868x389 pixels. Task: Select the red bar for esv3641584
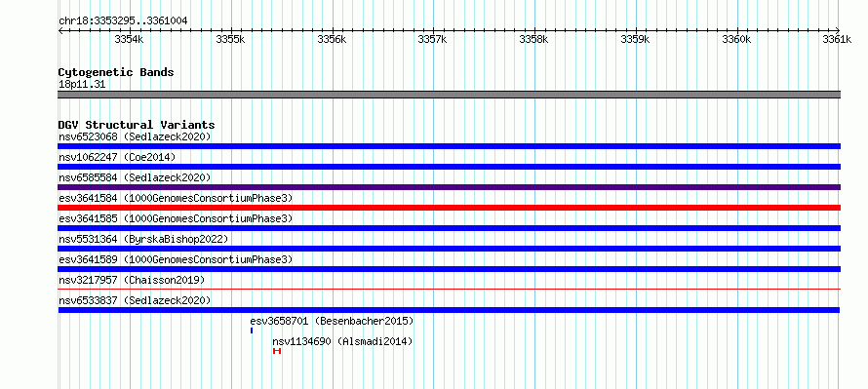coord(449,208)
